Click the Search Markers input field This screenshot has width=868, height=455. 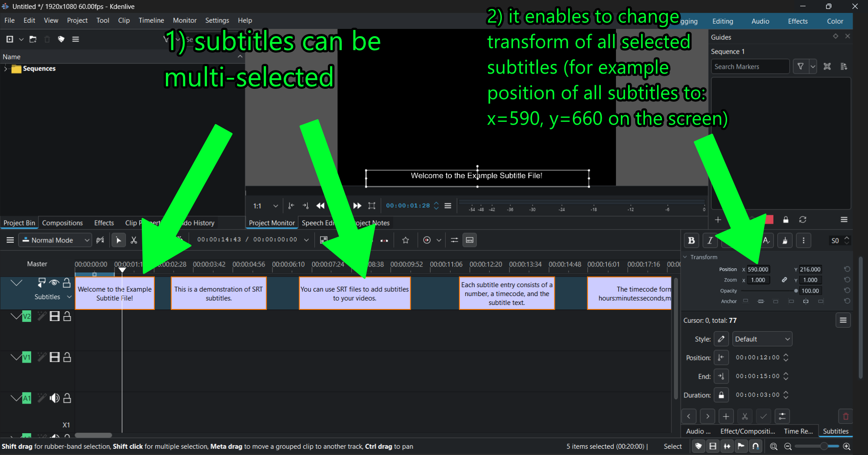[749, 67]
